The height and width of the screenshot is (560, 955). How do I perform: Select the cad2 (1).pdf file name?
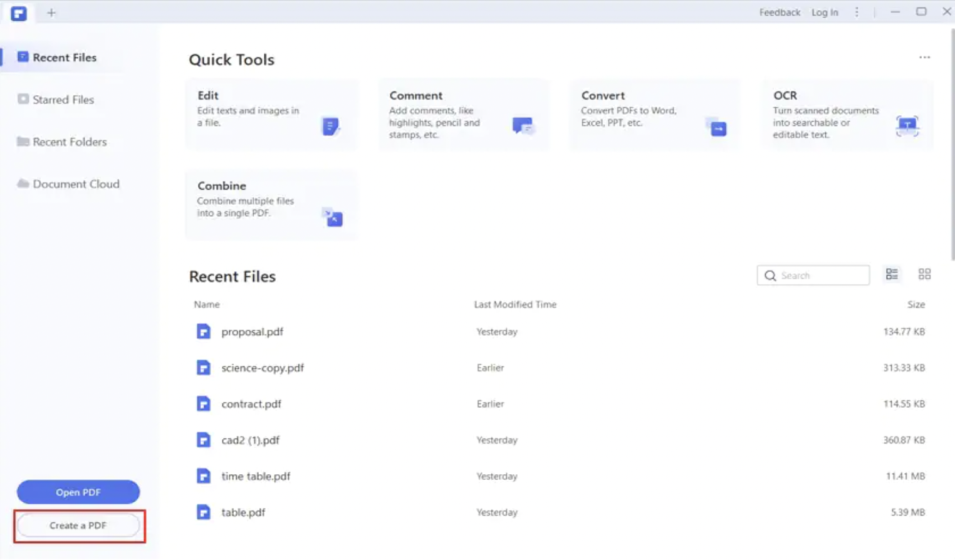251,440
